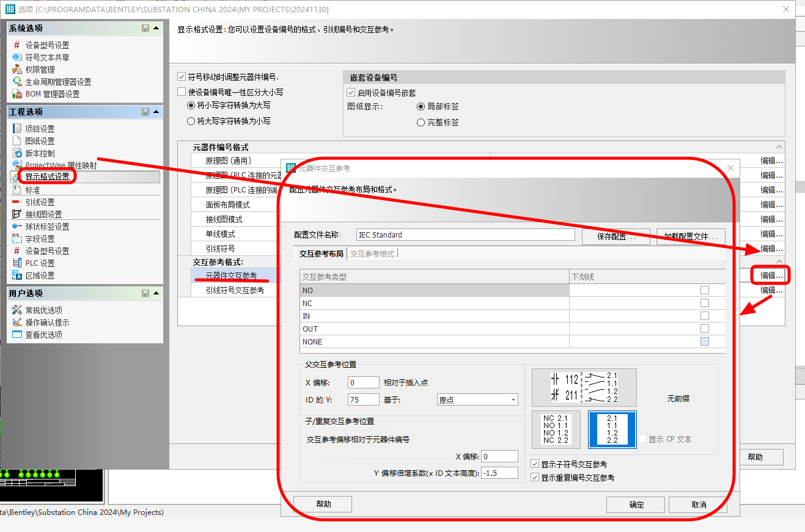Collapse the 工程选项 panel with its arrow

point(156,112)
